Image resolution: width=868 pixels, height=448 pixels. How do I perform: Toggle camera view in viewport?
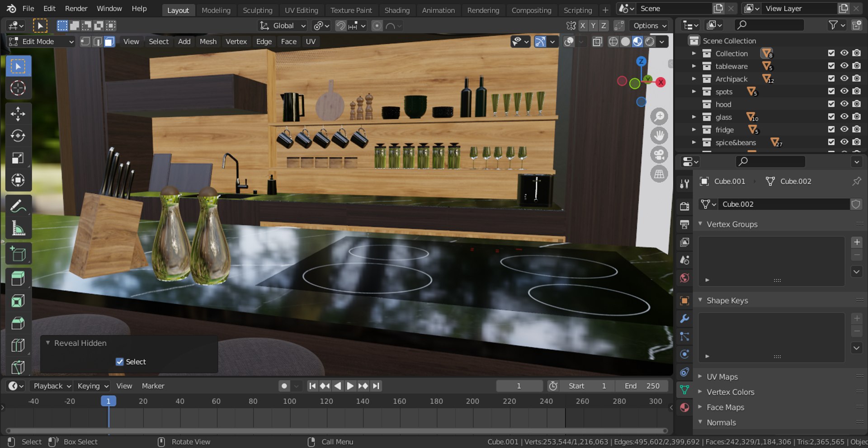(x=659, y=155)
